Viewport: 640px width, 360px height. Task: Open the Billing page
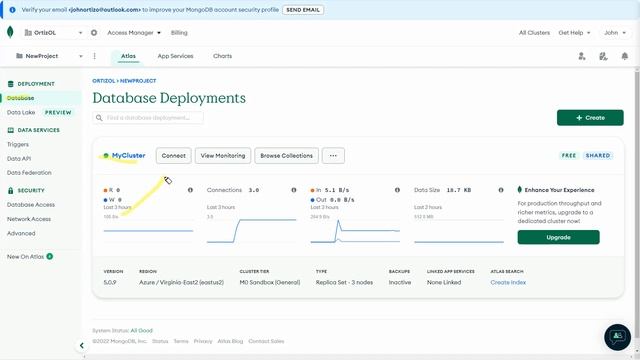tap(179, 33)
